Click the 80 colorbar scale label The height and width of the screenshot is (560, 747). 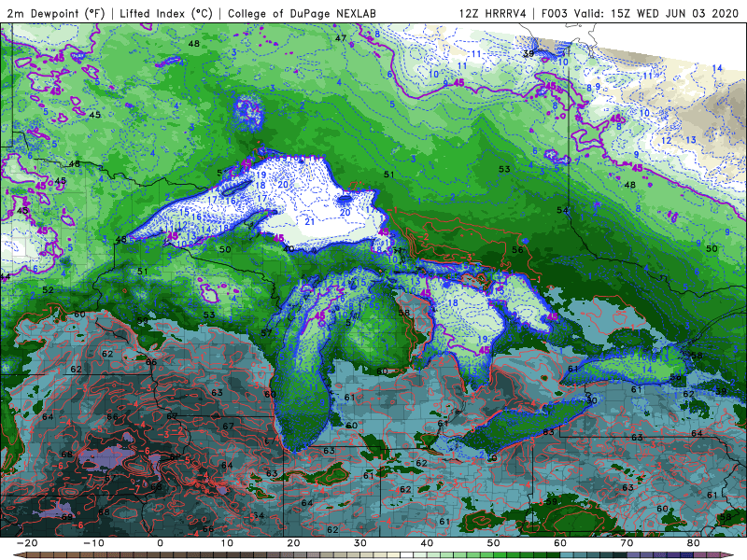pyautogui.click(x=694, y=543)
